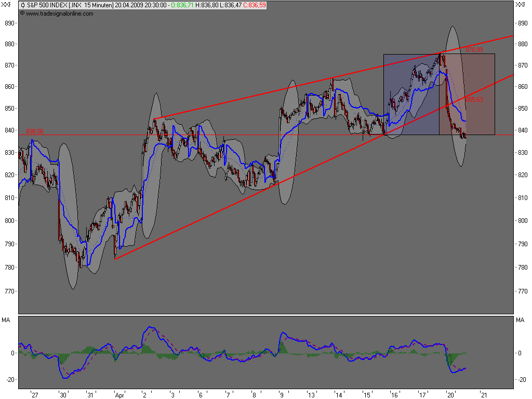
Task: Click the MA label left of the indicator panel
Action: point(6,320)
